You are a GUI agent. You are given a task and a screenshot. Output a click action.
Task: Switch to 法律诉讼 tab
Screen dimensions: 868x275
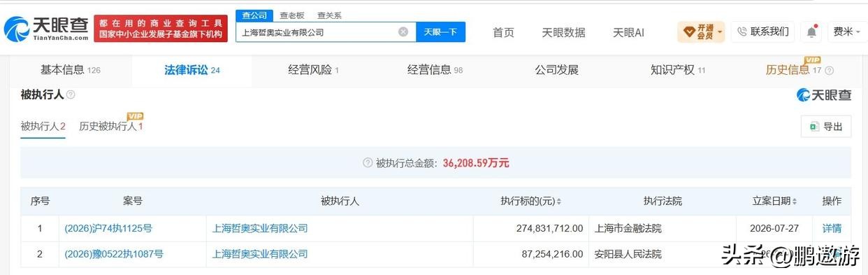point(191,70)
